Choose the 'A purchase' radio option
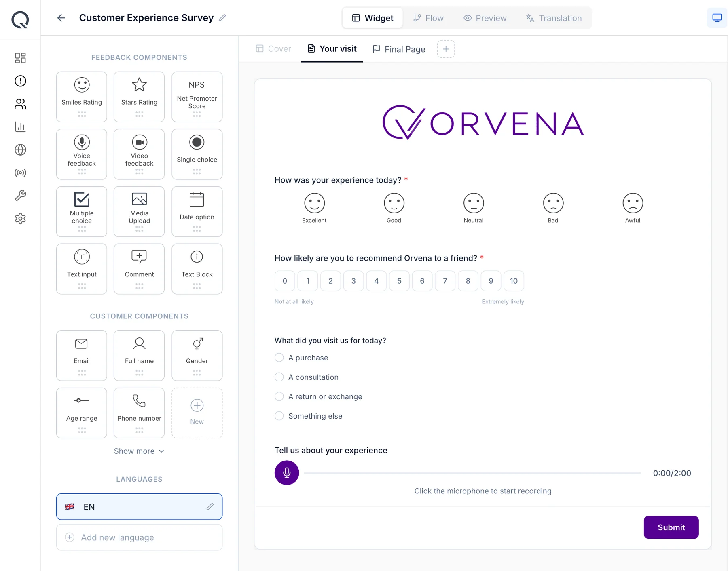This screenshot has height=571, width=728. point(279,358)
